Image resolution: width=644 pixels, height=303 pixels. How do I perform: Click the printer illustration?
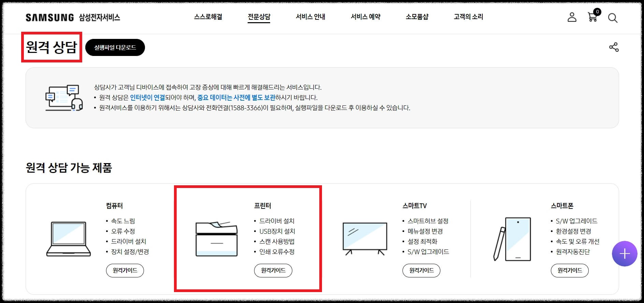tap(217, 239)
